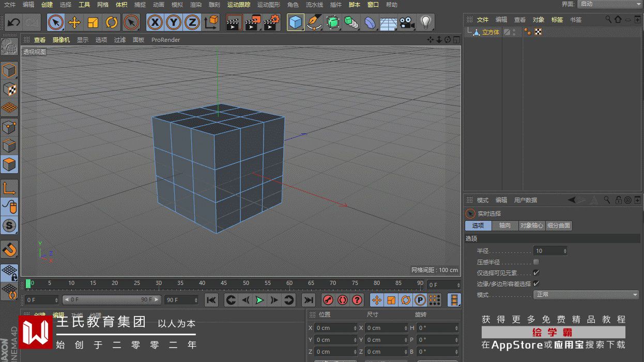Screen dimensions: 644x362
Task: Open the 运动跟踪 menu
Action: 238,5
